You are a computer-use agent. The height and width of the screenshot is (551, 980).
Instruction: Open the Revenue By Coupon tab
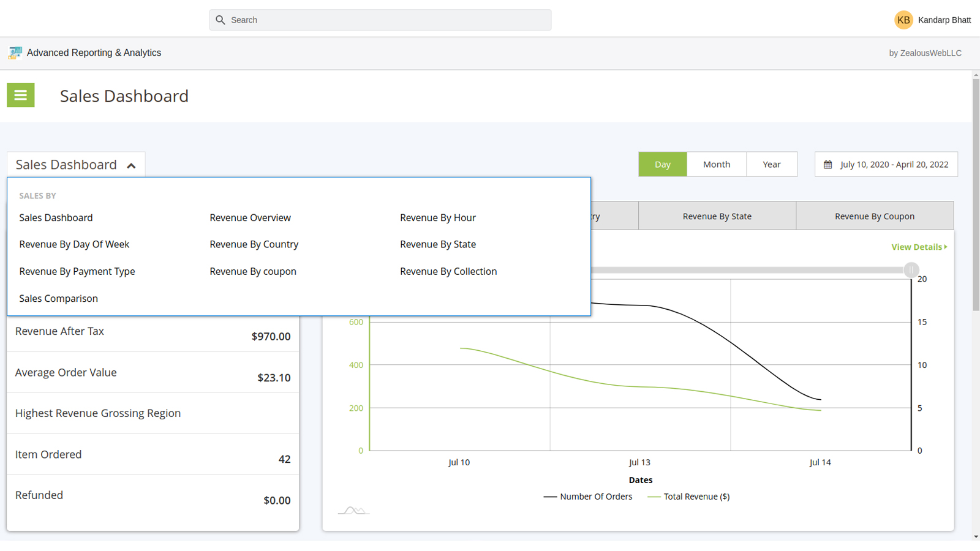(x=874, y=216)
